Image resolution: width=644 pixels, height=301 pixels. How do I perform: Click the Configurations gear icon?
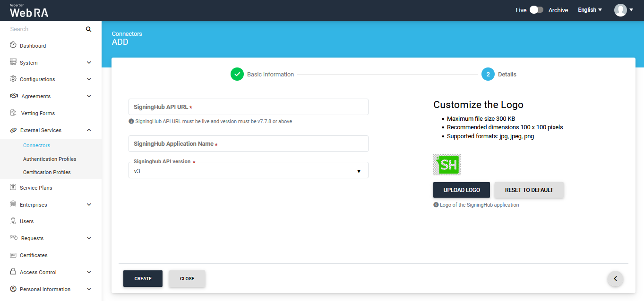click(13, 79)
